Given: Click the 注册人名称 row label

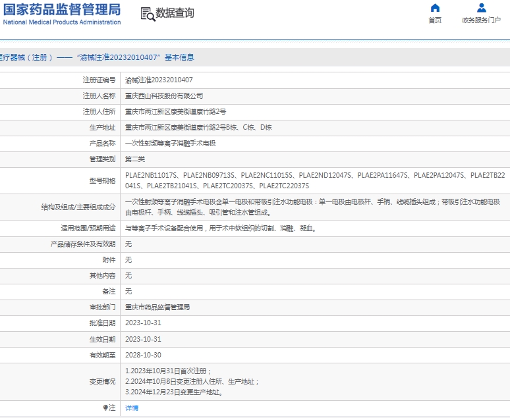Looking at the screenshot, I should click(x=99, y=96).
